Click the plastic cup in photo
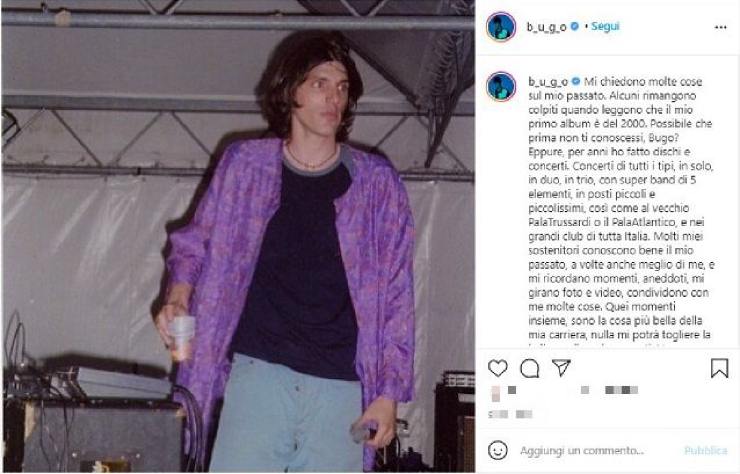Viewport: 740px width, 474px height. click(183, 337)
